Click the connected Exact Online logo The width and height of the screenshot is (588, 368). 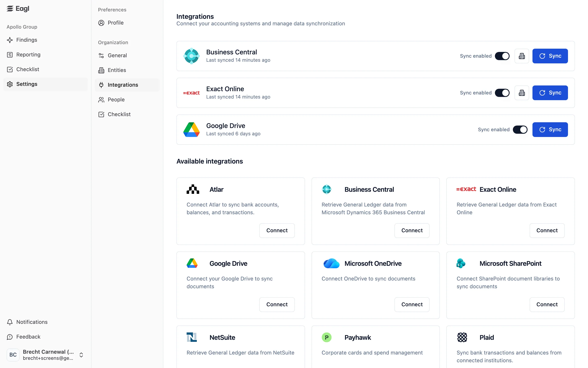pyautogui.click(x=192, y=93)
